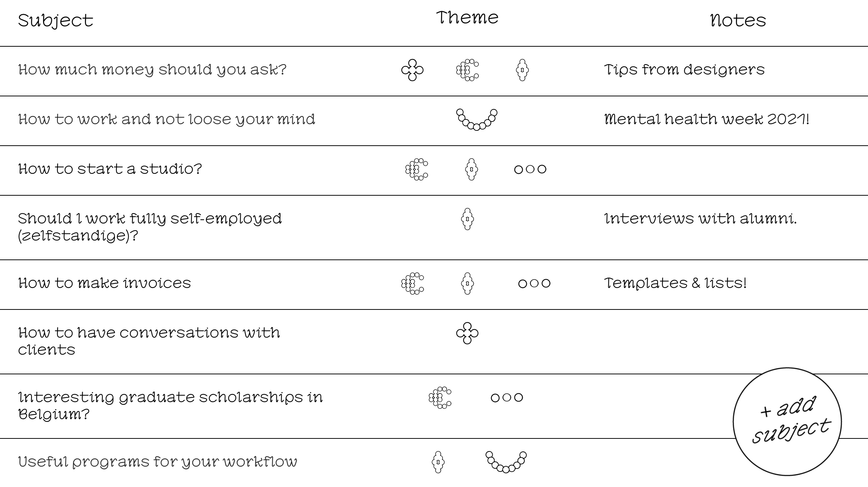This screenshot has height=487, width=868.
Task: Select the Theme column header
Action: [467, 18]
